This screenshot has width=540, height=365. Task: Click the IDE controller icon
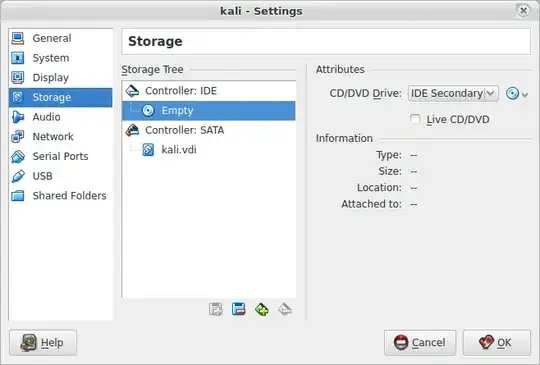coord(132,91)
